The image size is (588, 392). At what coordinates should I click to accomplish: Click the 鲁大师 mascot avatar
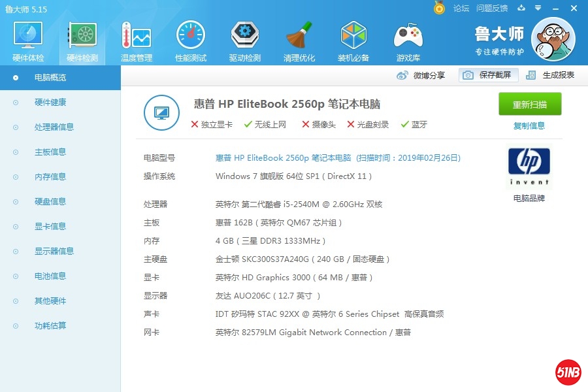coord(553,39)
